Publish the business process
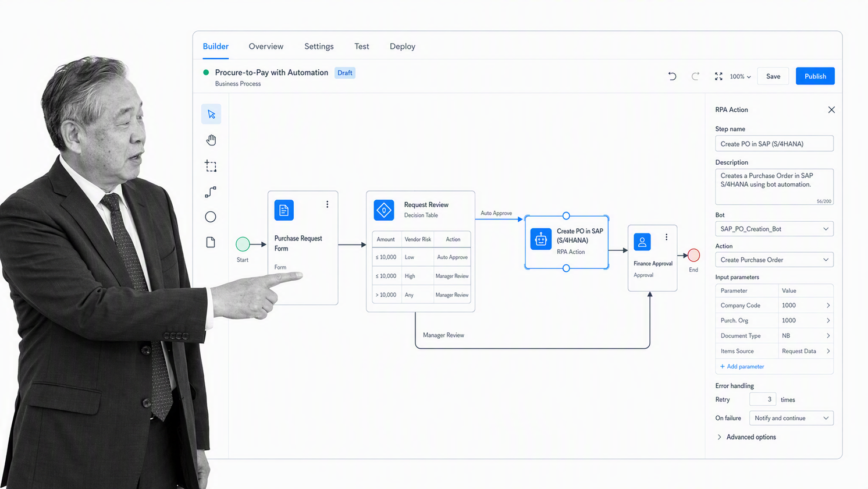 815,76
